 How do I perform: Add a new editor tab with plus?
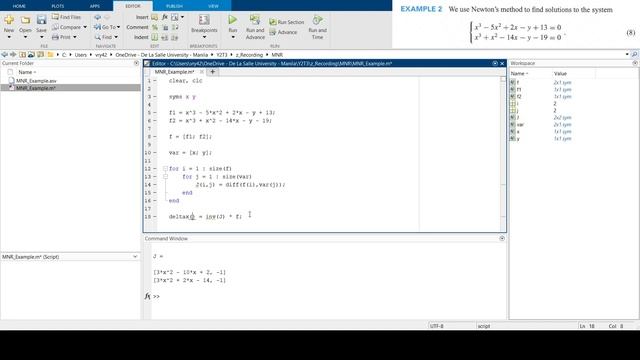[x=212, y=72]
